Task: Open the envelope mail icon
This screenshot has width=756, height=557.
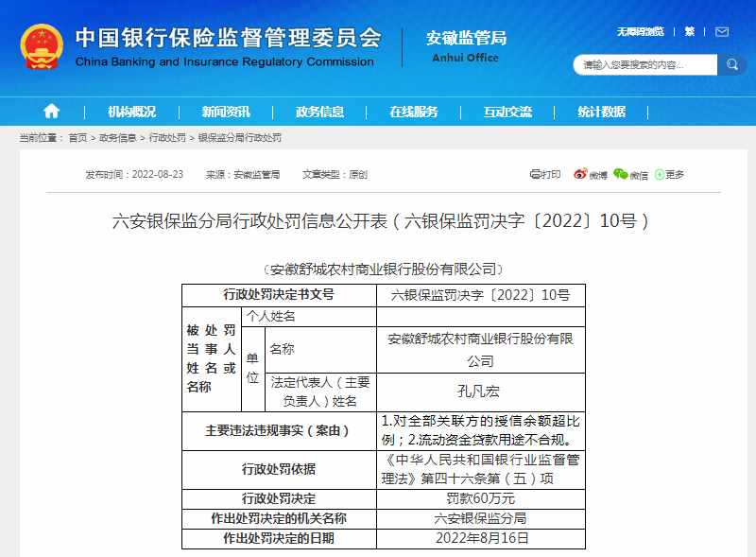Action: click(722, 32)
